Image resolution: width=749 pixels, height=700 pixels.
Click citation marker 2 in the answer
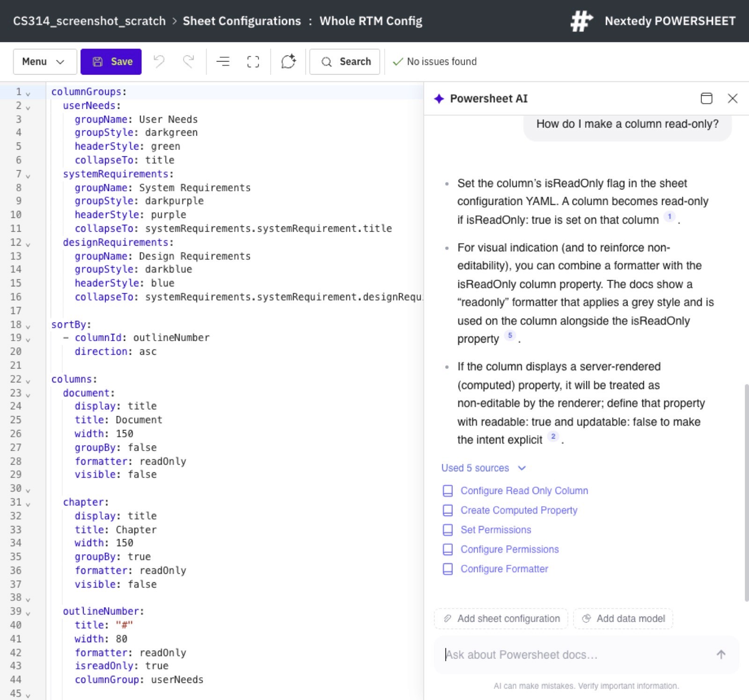click(553, 436)
